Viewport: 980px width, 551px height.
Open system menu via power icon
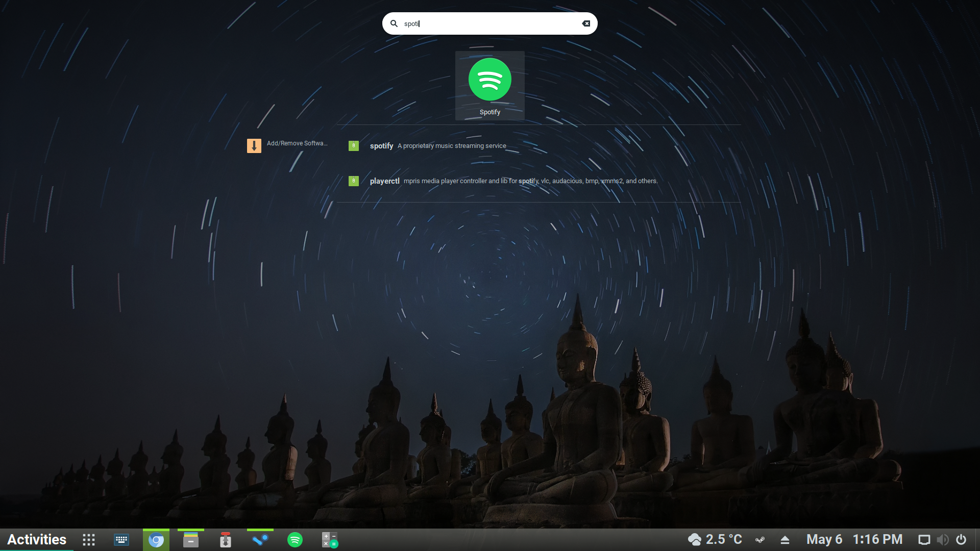coord(961,540)
